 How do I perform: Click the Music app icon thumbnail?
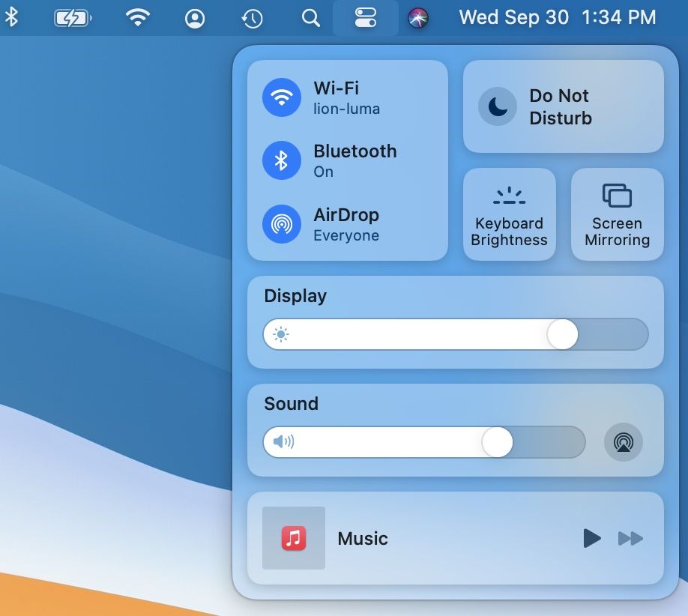pyautogui.click(x=293, y=538)
